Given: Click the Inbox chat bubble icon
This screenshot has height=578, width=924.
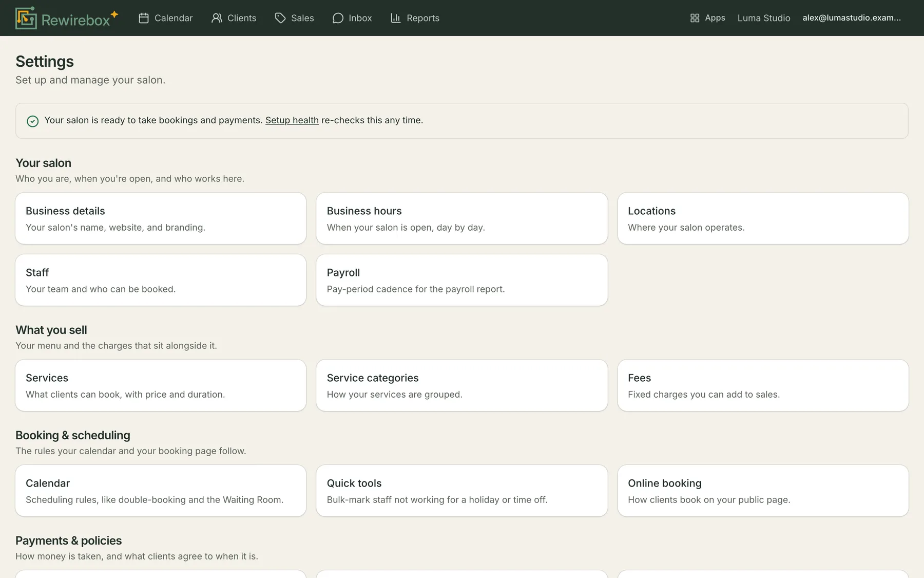Looking at the screenshot, I should tap(338, 18).
